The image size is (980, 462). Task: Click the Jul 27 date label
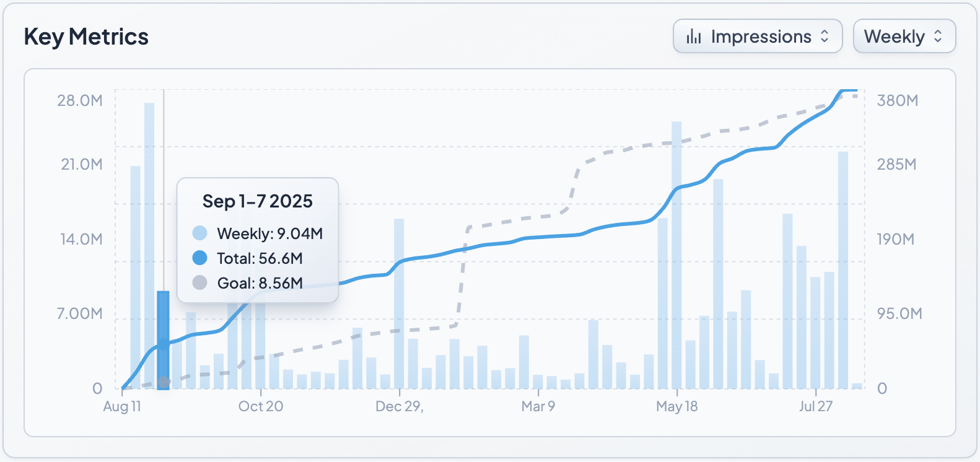coord(816,406)
